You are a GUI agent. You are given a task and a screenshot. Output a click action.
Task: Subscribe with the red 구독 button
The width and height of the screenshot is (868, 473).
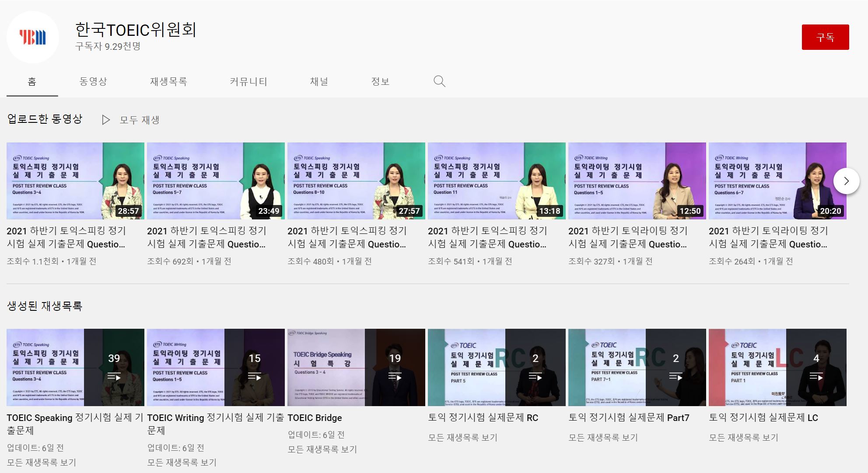(x=825, y=37)
